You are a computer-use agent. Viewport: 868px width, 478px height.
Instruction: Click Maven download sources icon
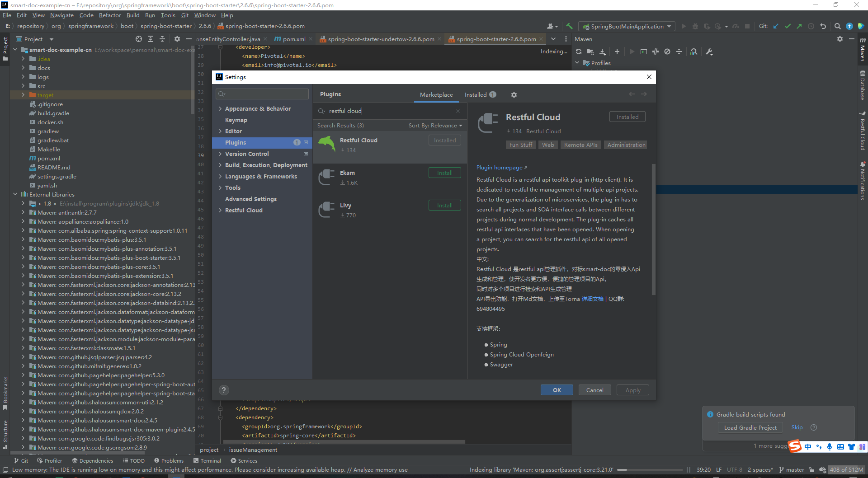pos(602,52)
